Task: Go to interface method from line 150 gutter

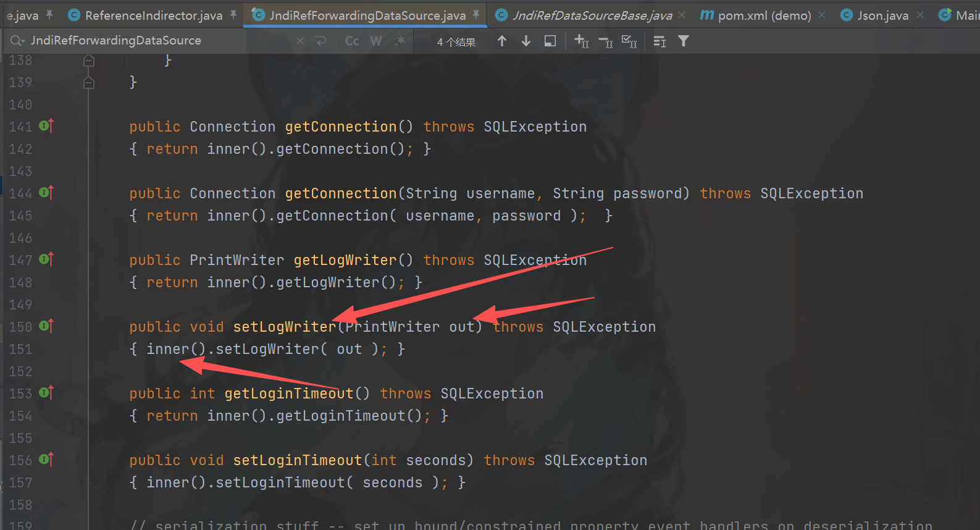Action: [x=46, y=326]
